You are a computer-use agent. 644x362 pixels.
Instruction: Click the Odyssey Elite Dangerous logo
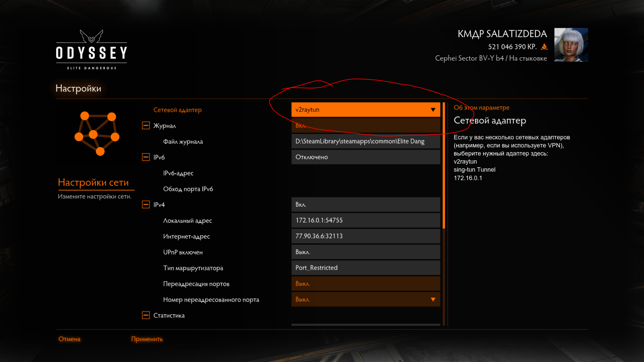coord(92,50)
